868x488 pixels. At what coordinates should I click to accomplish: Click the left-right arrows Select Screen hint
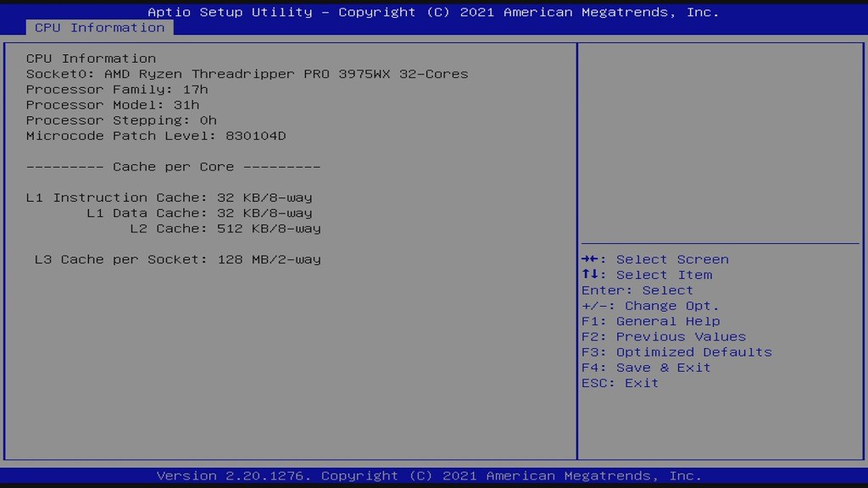pos(655,259)
